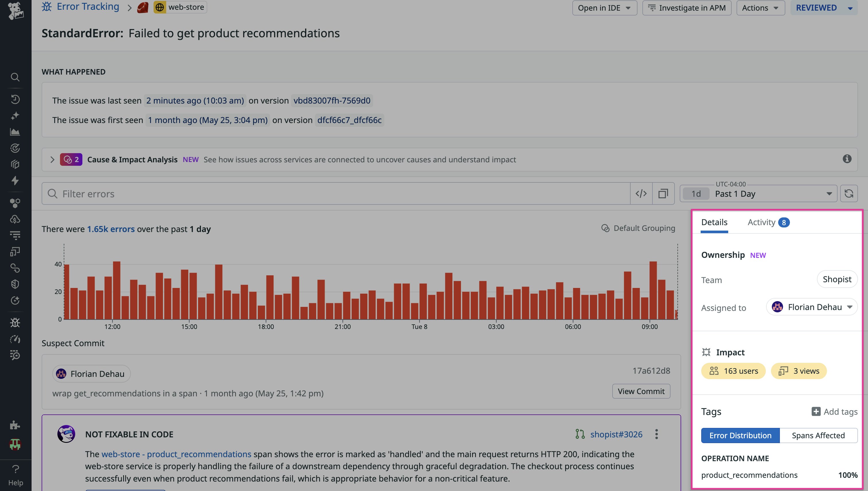Click the Help question mark icon
This screenshot has height=491, width=868.
click(15, 469)
